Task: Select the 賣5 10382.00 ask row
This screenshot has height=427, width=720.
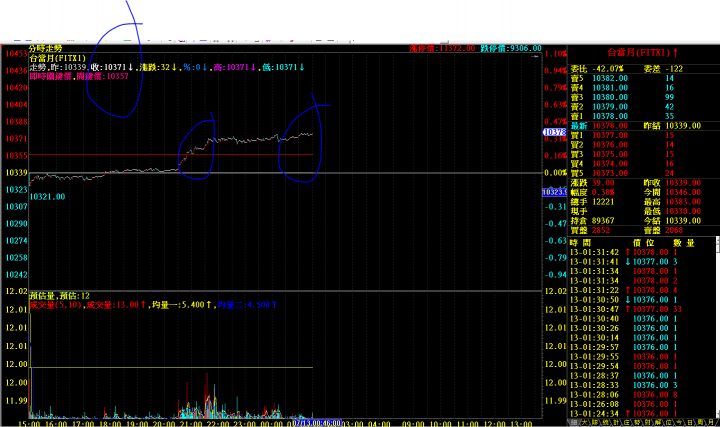Action: [643, 79]
